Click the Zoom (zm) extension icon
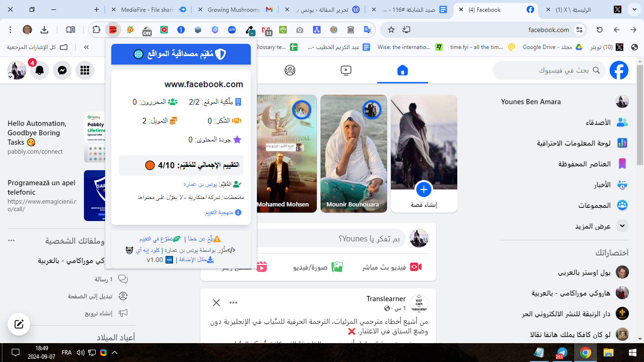Viewport: 644px width, 362px height. (232, 29)
